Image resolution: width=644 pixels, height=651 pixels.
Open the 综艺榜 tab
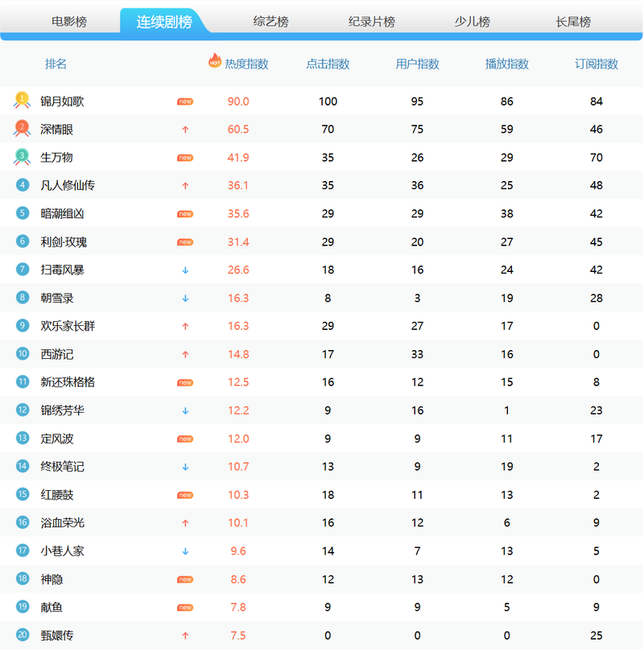(270, 22)
